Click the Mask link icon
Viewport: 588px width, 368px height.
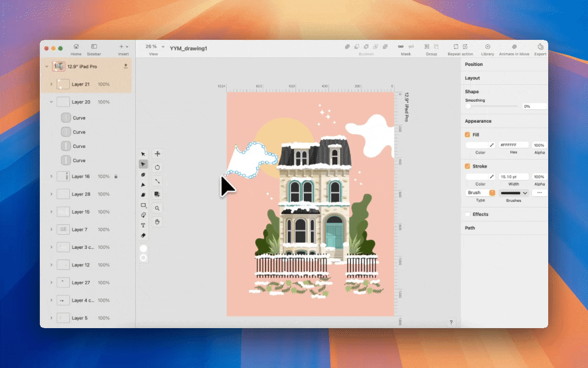[401, 47]
